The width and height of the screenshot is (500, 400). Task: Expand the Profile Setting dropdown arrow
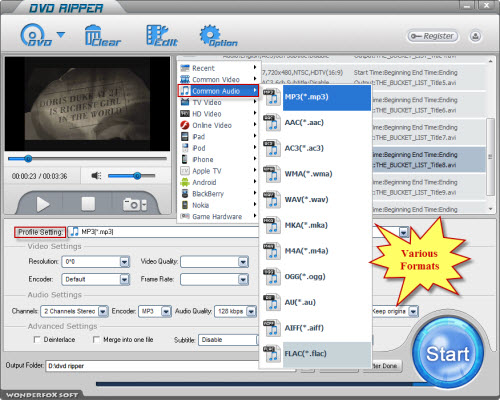[x=404, y=232]
